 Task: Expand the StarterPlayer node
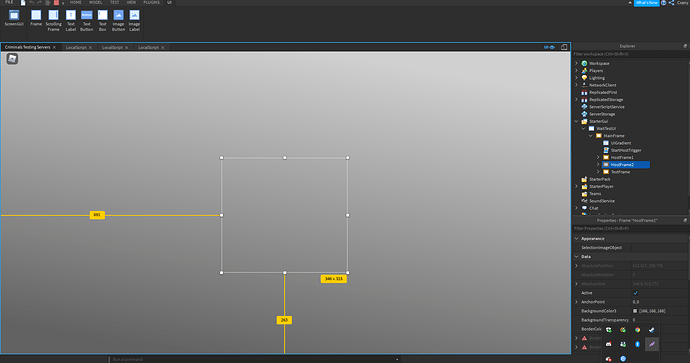point(577,187)
